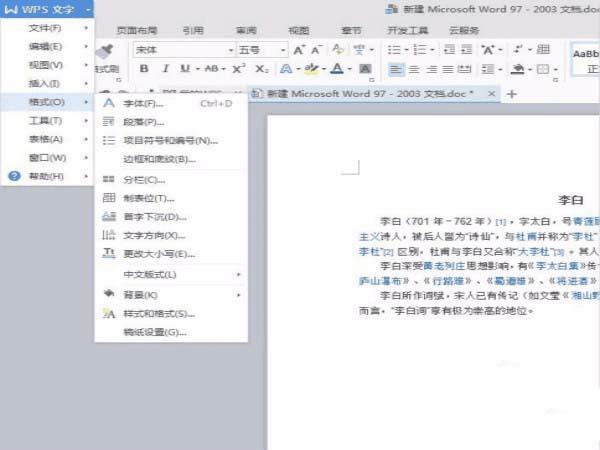Insert numbered list

(420, 50)
